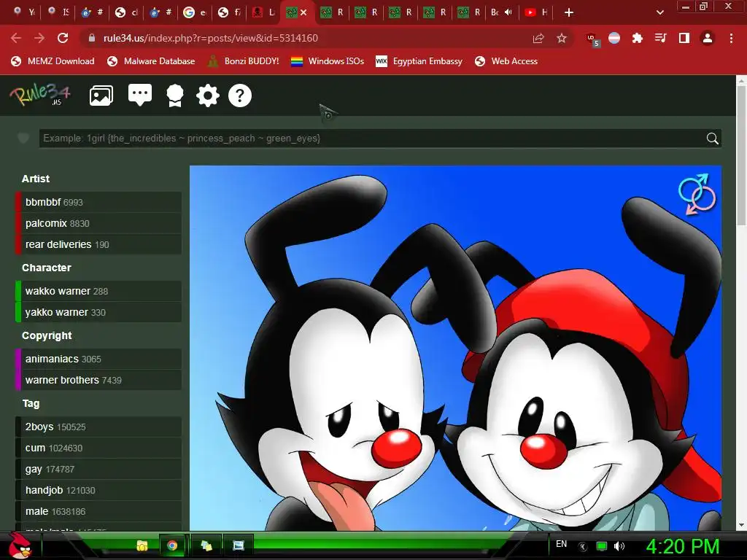747x560 pixels.
Task: Open the Windows ISOs bookmark
Action: [x=328, y=61]
